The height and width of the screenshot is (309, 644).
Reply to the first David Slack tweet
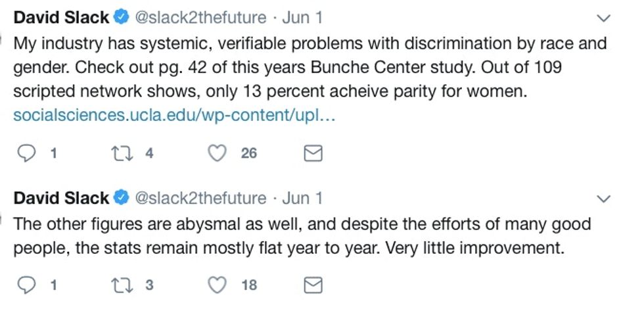[x=26, y=153]
